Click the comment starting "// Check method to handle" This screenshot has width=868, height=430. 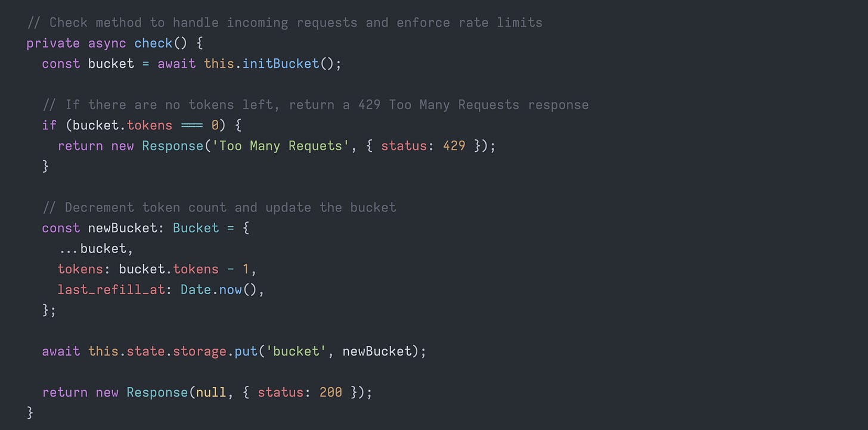(285, 23)
